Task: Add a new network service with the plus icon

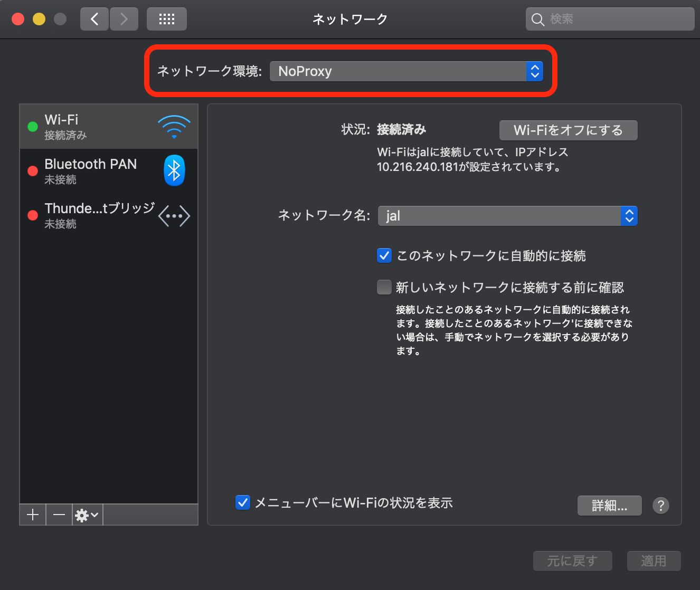Action: 32,515
